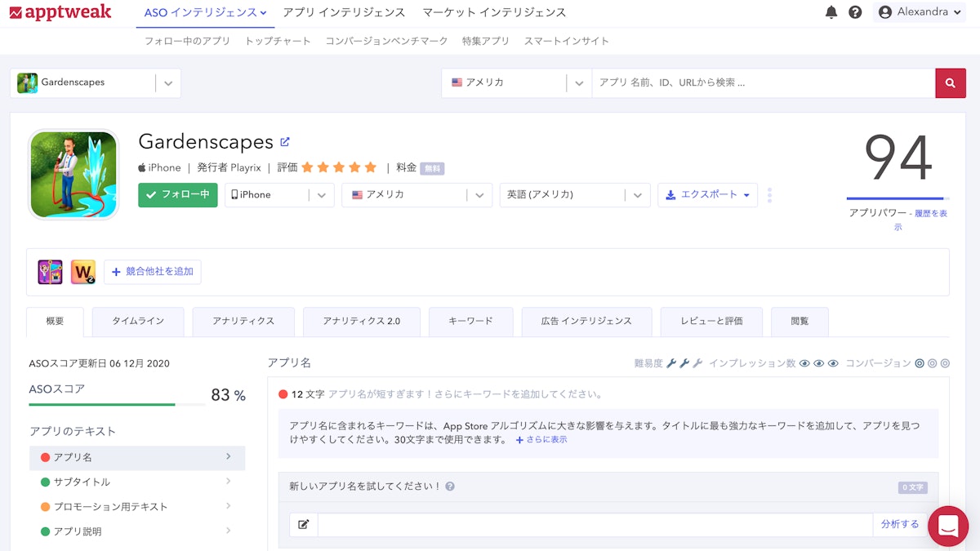This screenshot has height=551, width=980.
Task: Open マーケット インテリジェンス in the top menu
Action: coord(494,13)
